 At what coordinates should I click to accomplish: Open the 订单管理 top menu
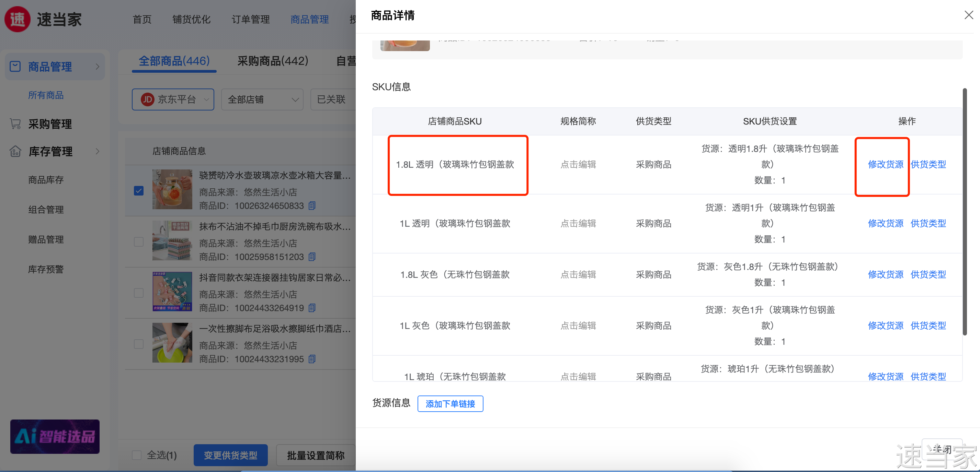point(250,19)
